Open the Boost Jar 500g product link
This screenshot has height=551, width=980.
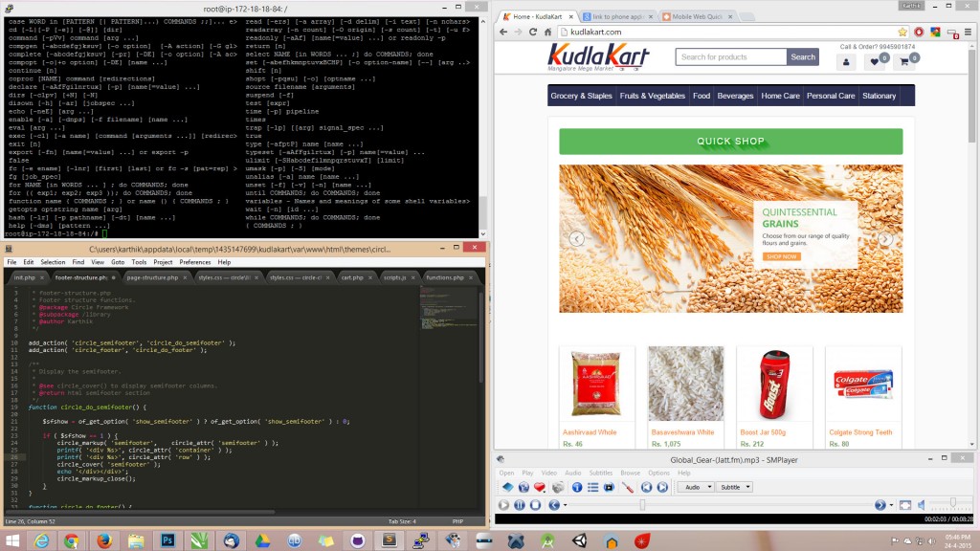pyautogui.click(x=763, y=432)
